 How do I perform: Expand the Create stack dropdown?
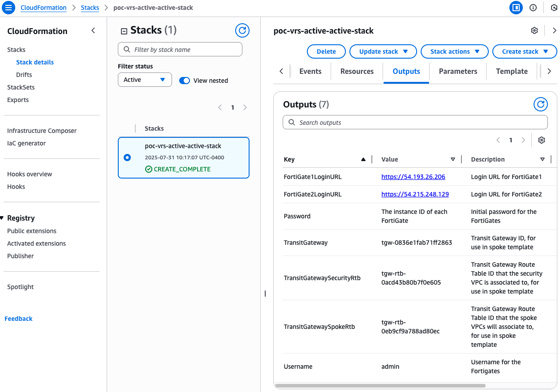point(525,51)
